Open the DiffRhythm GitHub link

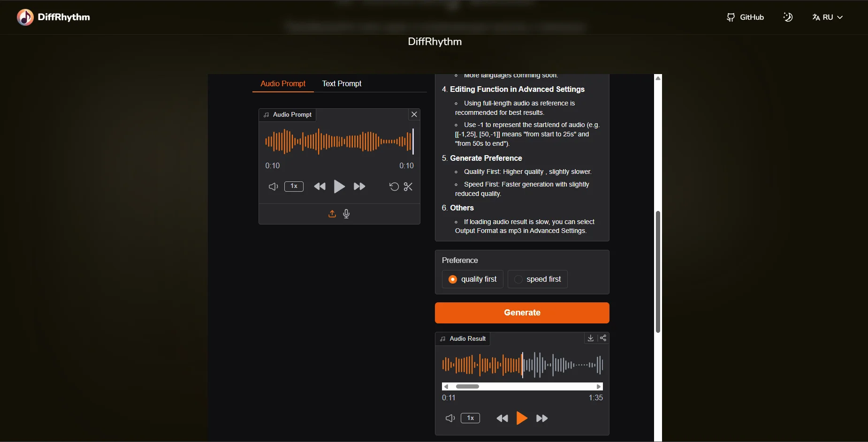[746, 17]
